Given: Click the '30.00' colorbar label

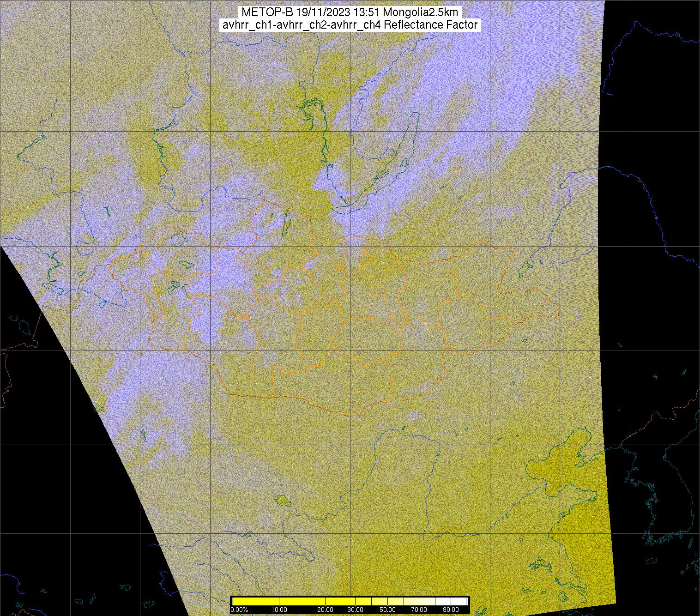Looking at the screenshot, I should (x=355, y=610).
